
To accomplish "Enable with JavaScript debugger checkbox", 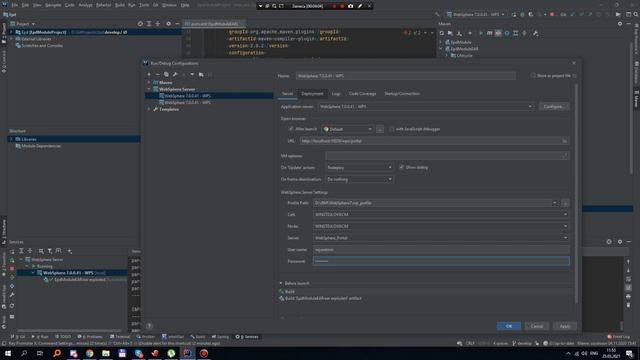I will 392,129.
